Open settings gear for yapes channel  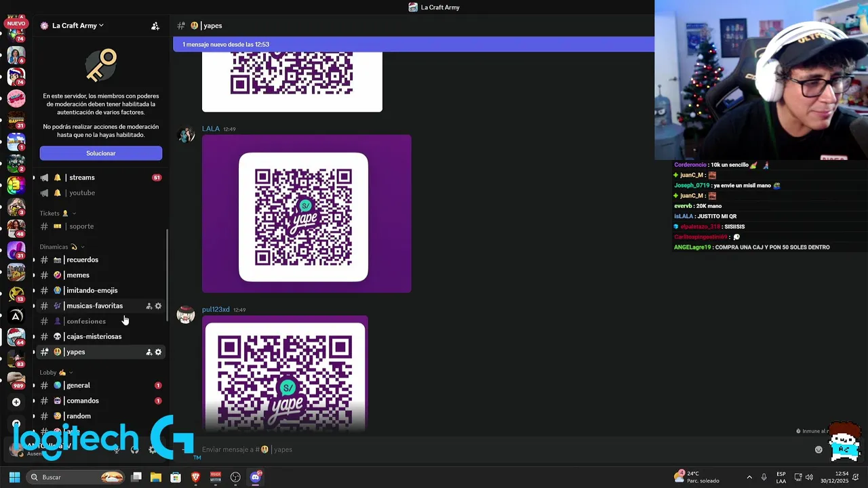[158, 352]
